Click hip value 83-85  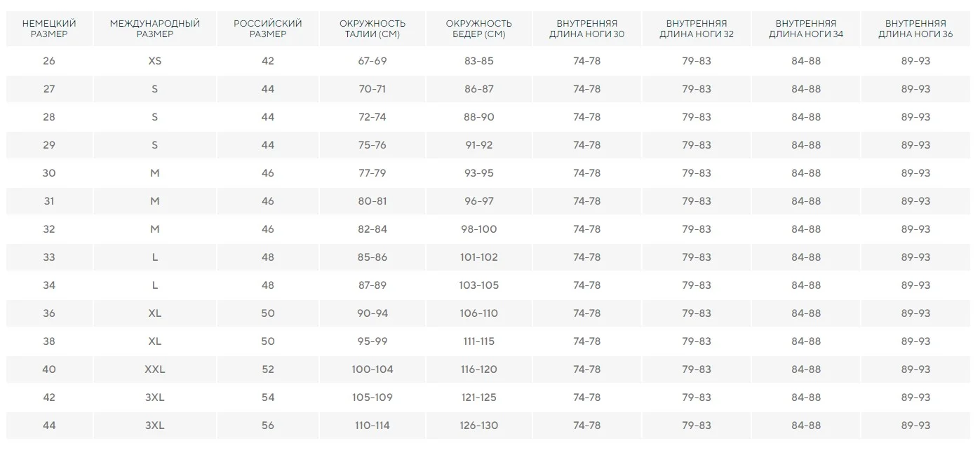(x=479, y=61)
